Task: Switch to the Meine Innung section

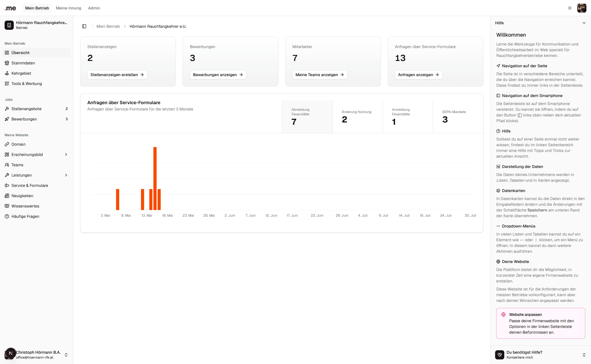Action: pos(68,8)
